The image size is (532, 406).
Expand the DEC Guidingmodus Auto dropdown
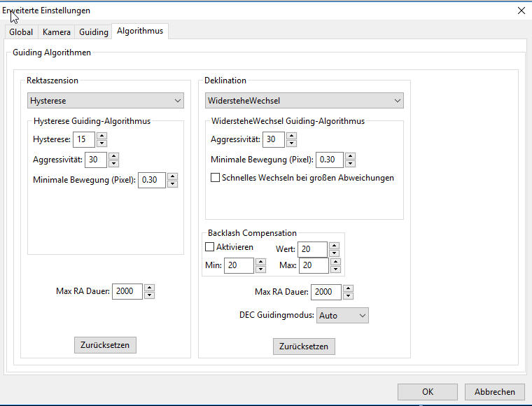click(342, 316)
